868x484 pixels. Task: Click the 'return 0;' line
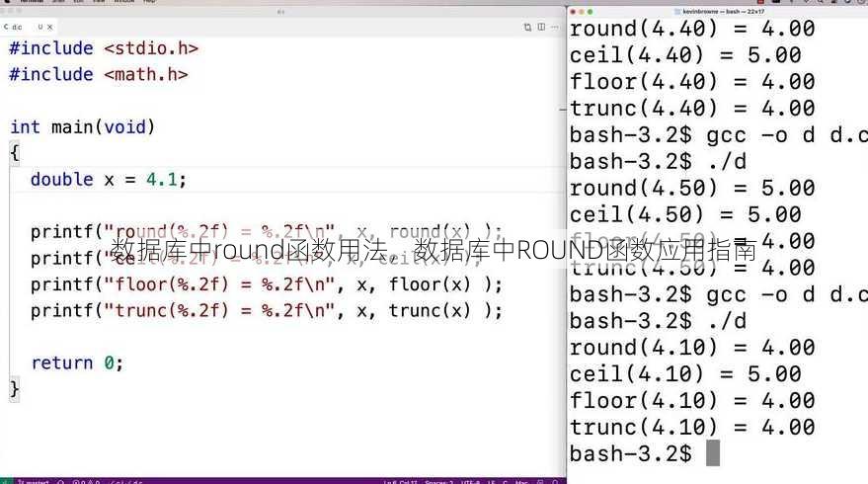point(77,363)
